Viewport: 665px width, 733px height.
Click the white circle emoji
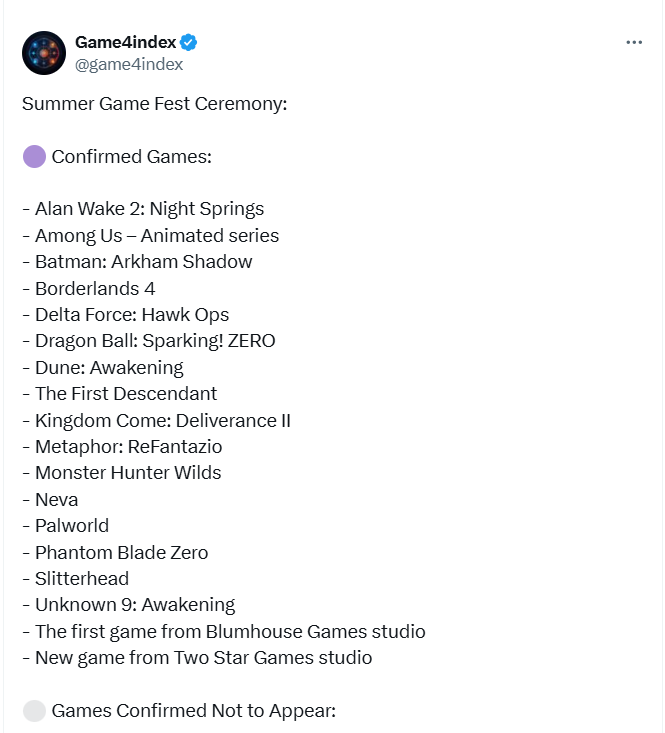34,711
